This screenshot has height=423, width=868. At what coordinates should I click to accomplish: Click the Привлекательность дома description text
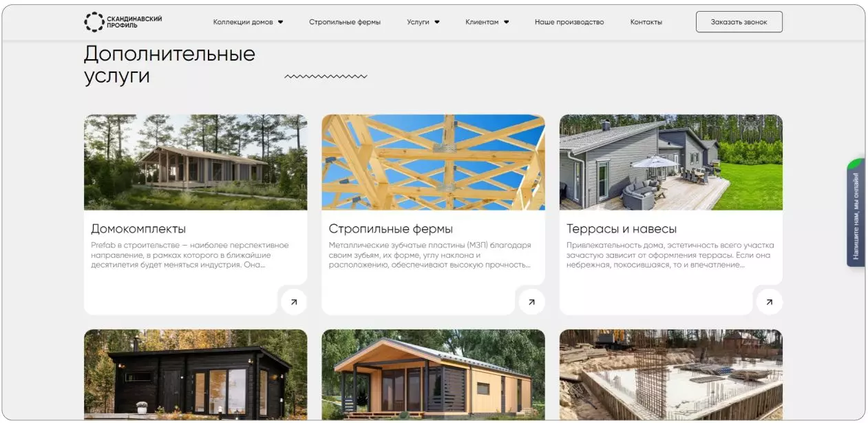point(670,255)
